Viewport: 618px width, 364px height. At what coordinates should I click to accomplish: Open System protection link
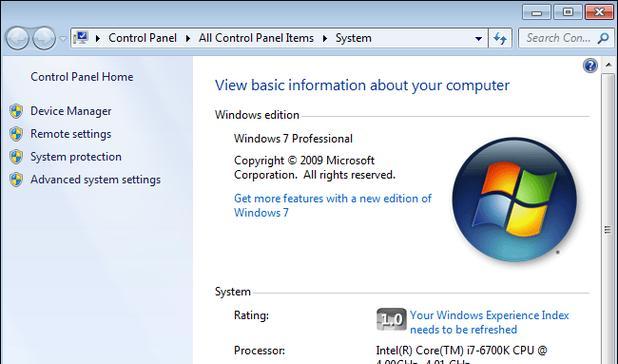[76, 157]
